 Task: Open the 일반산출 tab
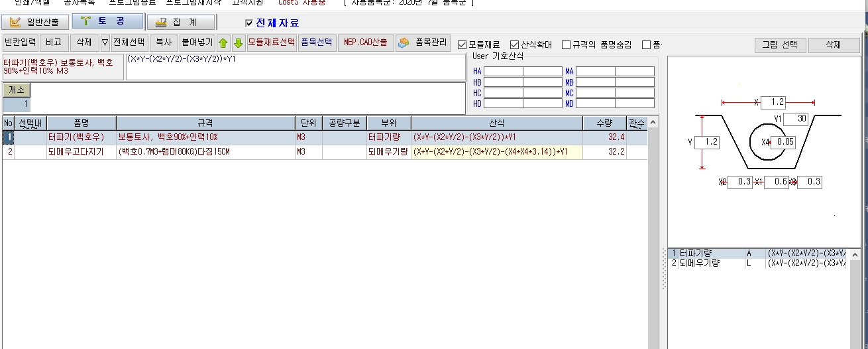[35, 22]
